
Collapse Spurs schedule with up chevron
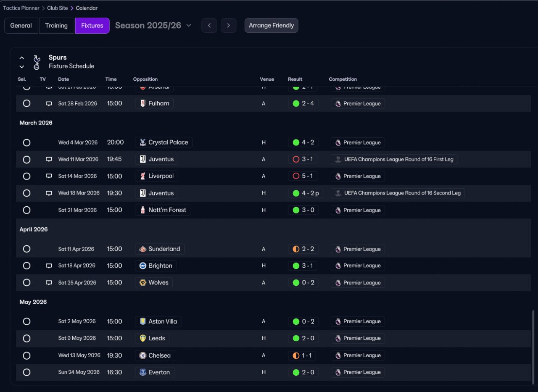[22, 58]
